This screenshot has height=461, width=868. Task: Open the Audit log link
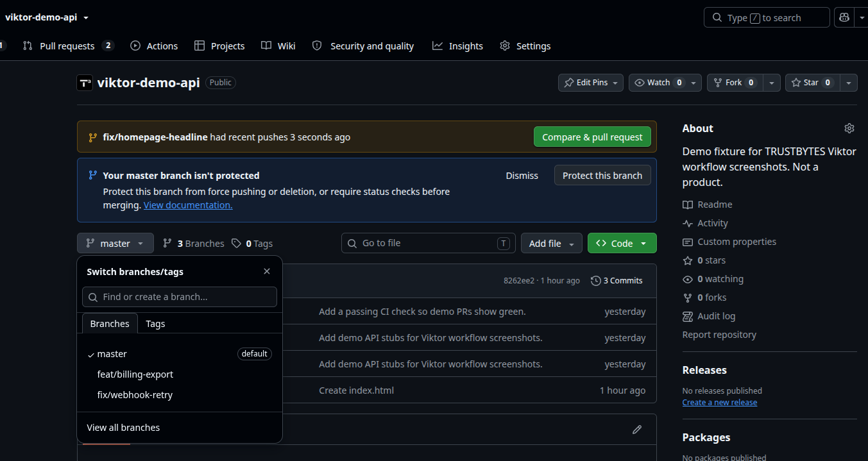click(x=709, y=316)
